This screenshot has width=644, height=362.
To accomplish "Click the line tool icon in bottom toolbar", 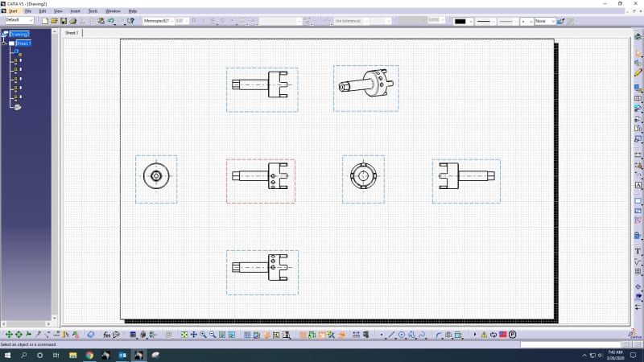I will coord(391,335).
